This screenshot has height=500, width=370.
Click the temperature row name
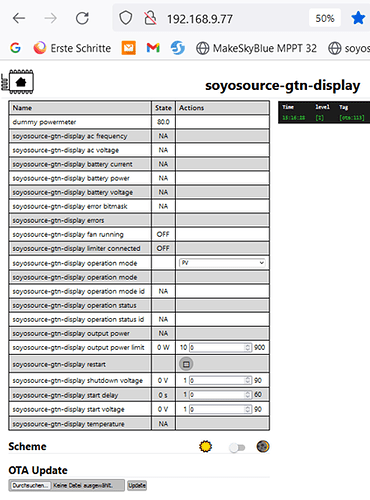click(69, 424)
